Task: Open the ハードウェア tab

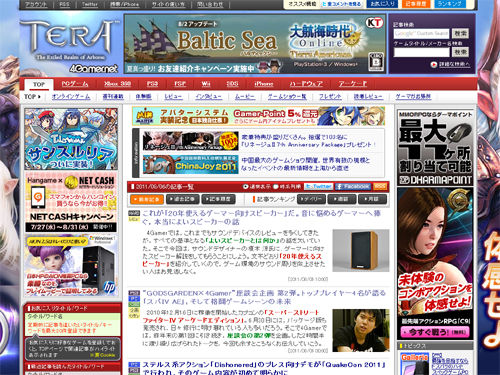Action: click(306, 84)
